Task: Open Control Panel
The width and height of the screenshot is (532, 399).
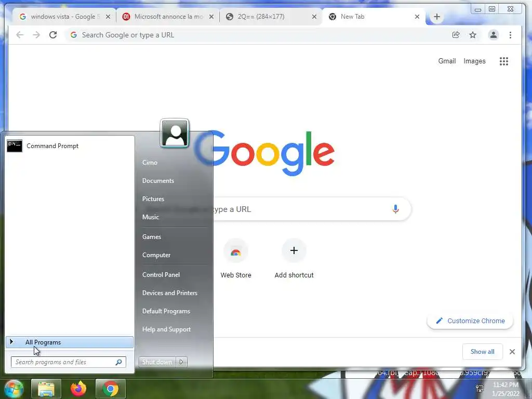Action: tap(161, 275)
